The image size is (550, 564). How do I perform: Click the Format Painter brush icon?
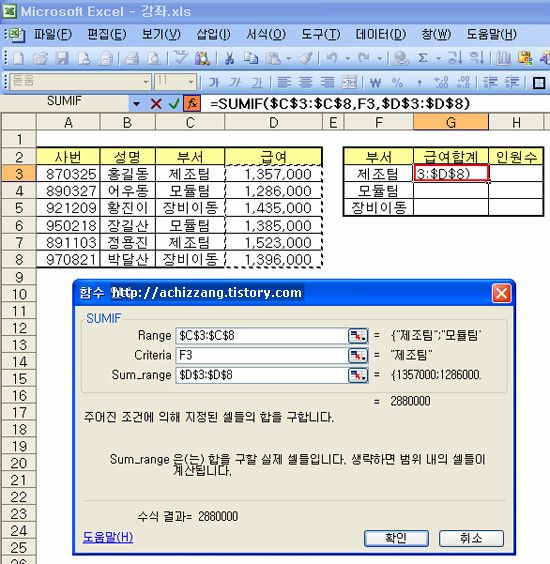[305, 58]
